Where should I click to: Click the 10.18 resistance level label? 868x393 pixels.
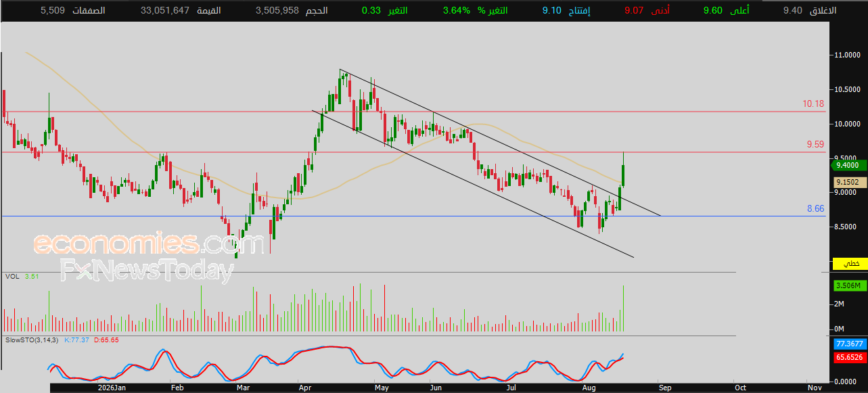pos(813,103)
